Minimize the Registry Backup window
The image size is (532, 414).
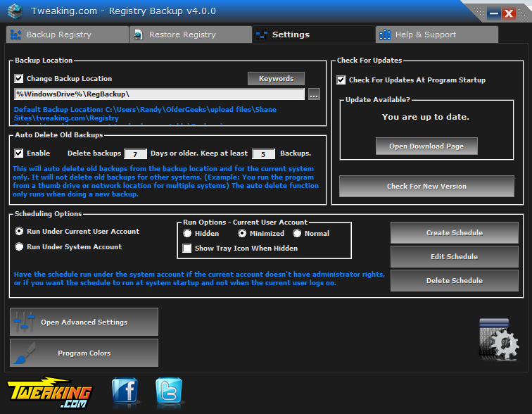494,13
